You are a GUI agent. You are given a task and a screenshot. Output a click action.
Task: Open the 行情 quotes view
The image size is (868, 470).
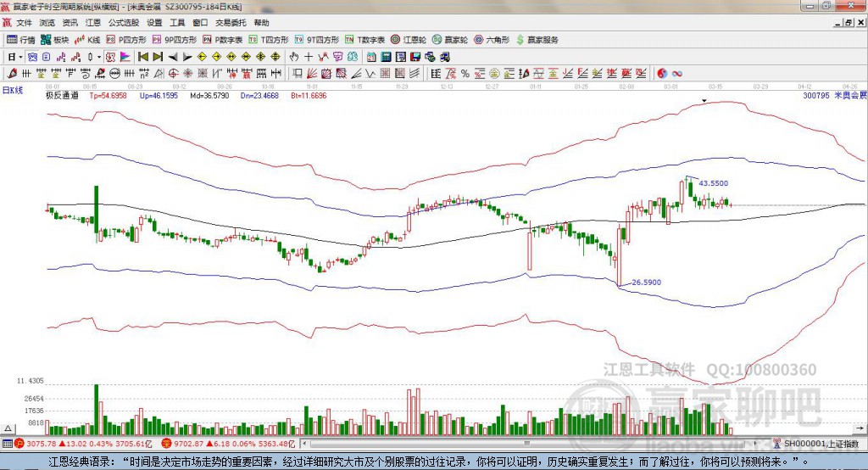pos(20,40)
